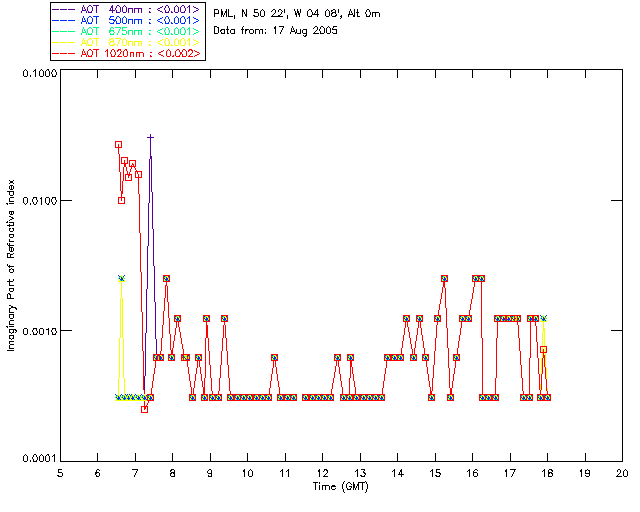Click the AOT 1020nm legend entry
Image resolution: width=640 pixels, height=512 pixels.
point(126,53)
